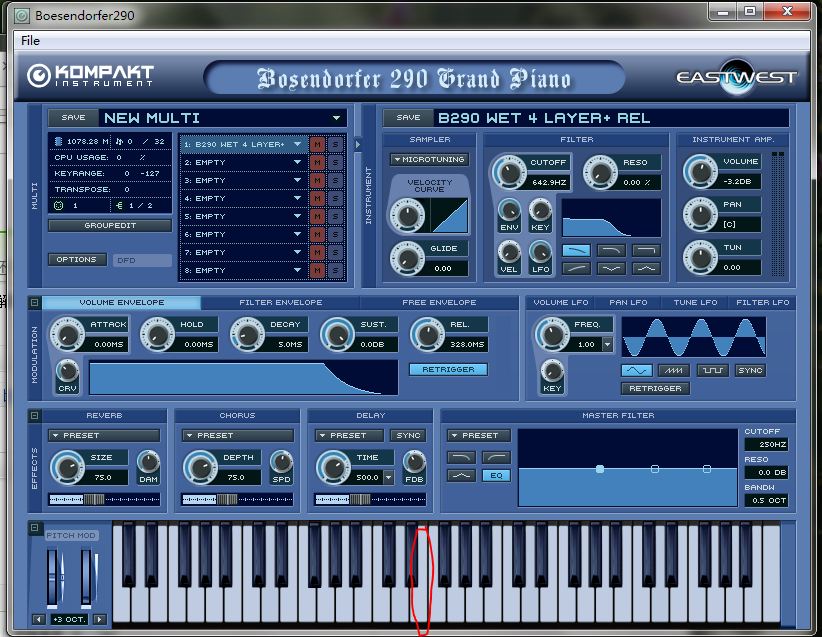Image resolution: width=822 pixels, height=637 pixels.
Task: Click the Sust. sustain knob
Action: 338,334
